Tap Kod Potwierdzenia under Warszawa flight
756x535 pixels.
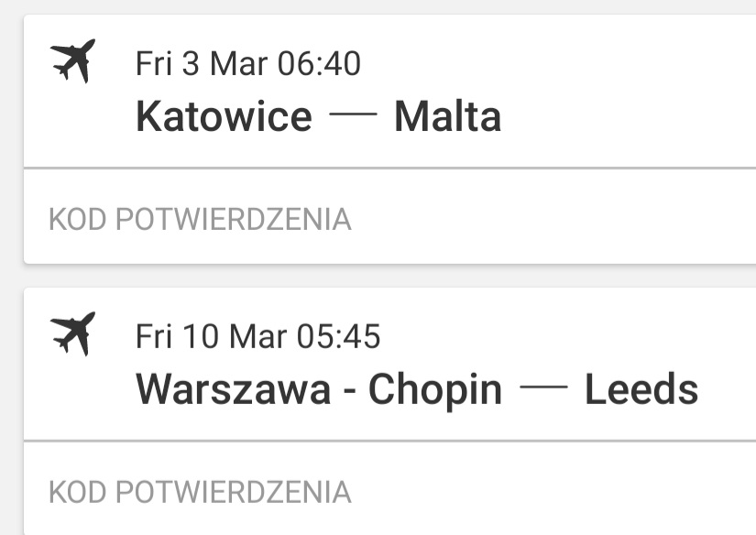tap(200, 492)
